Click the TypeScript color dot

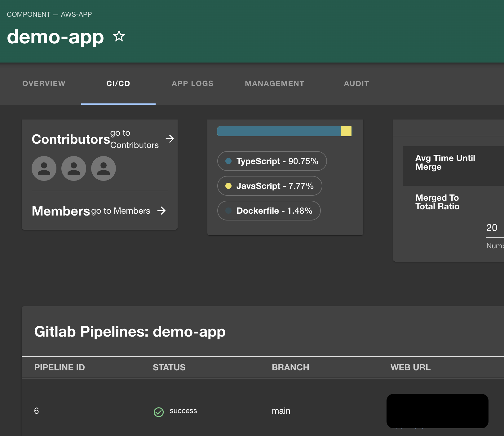click(x=228, y=161)
